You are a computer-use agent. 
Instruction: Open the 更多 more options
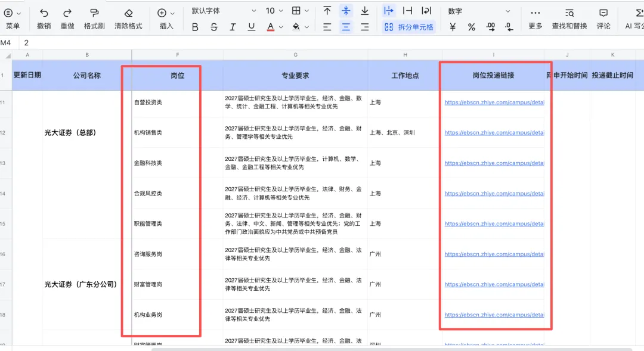(x=535, y=19)
